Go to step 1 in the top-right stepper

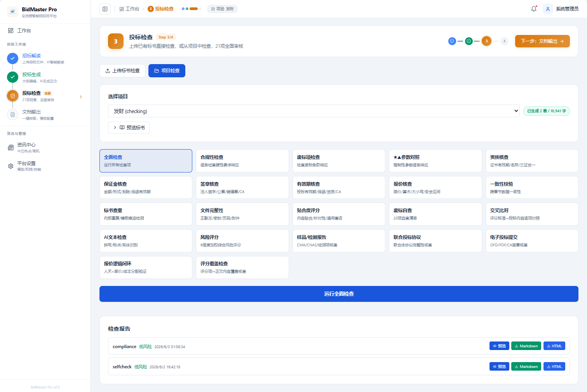pos(452,41)
